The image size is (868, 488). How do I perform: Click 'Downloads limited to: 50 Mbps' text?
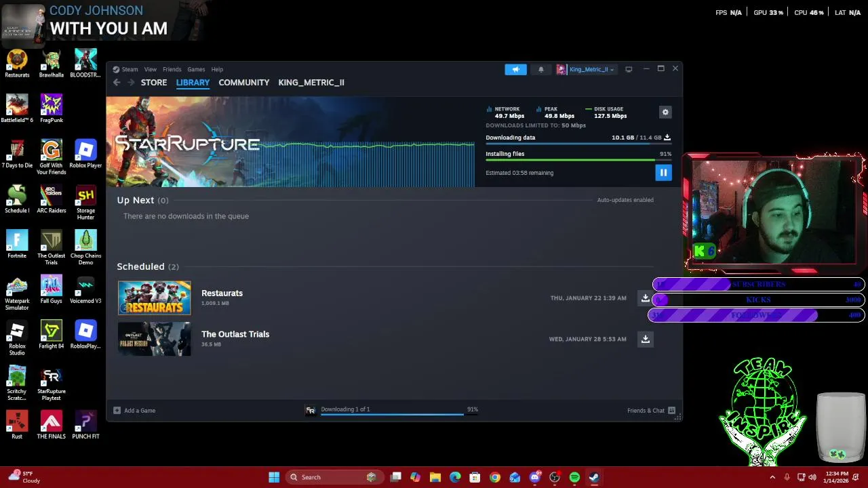point(536,125)
